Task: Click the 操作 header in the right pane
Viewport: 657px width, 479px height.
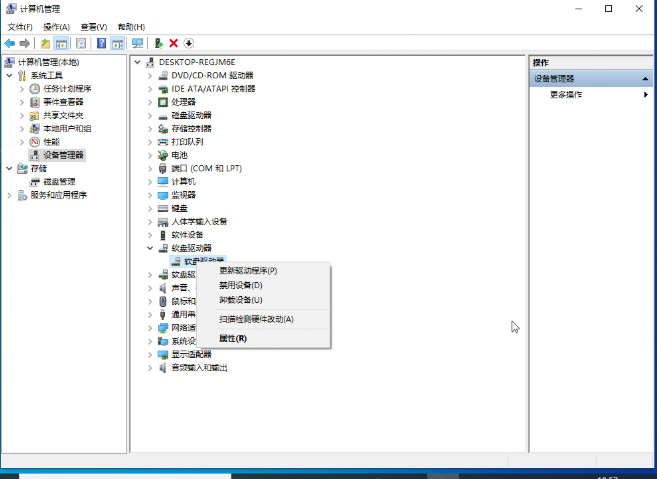Action: [x=541, y=62]
